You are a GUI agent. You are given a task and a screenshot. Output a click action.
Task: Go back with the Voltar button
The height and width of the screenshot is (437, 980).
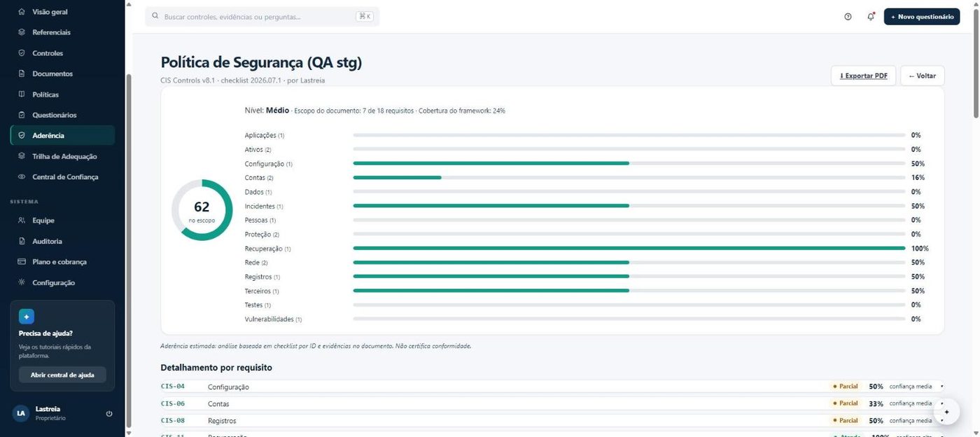click(923, 76)
